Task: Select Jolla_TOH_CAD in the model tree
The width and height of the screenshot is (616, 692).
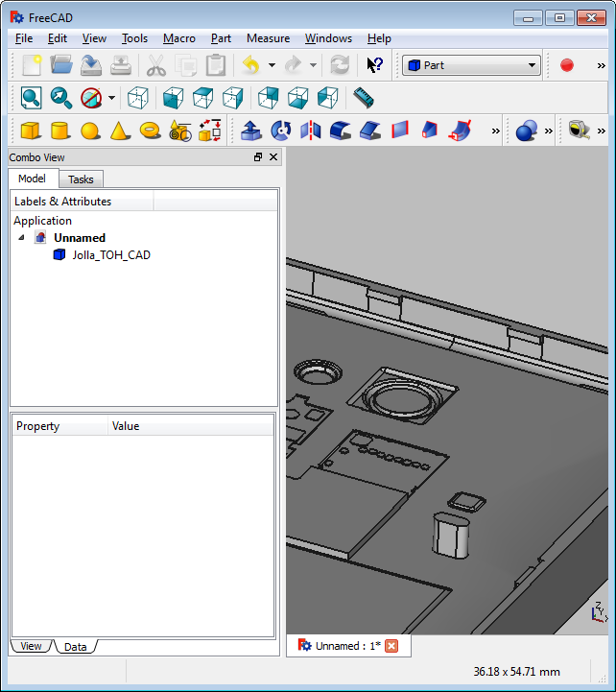Action: (x=111, y=255)
